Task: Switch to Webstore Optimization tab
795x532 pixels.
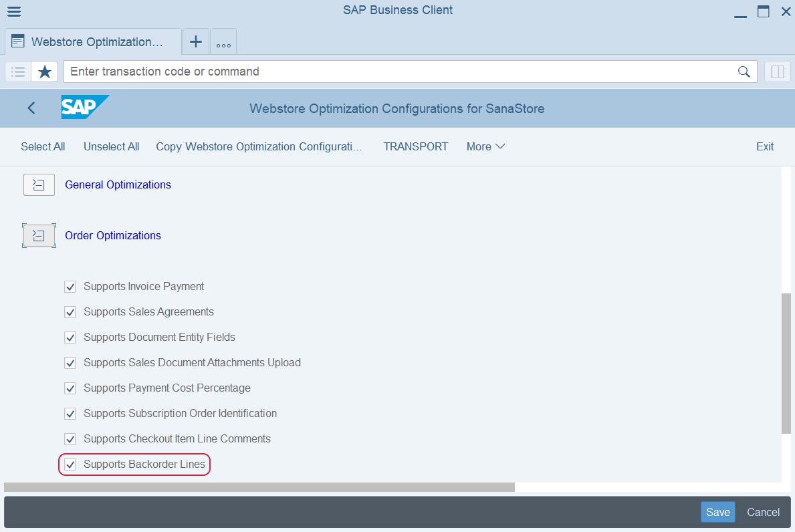Action: click(x=94, y=41)
